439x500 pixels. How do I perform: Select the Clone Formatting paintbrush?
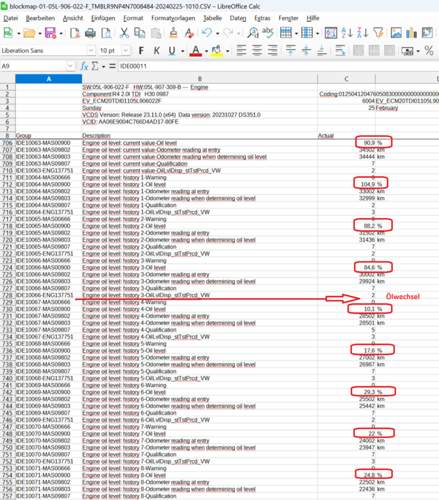(173, 33)
